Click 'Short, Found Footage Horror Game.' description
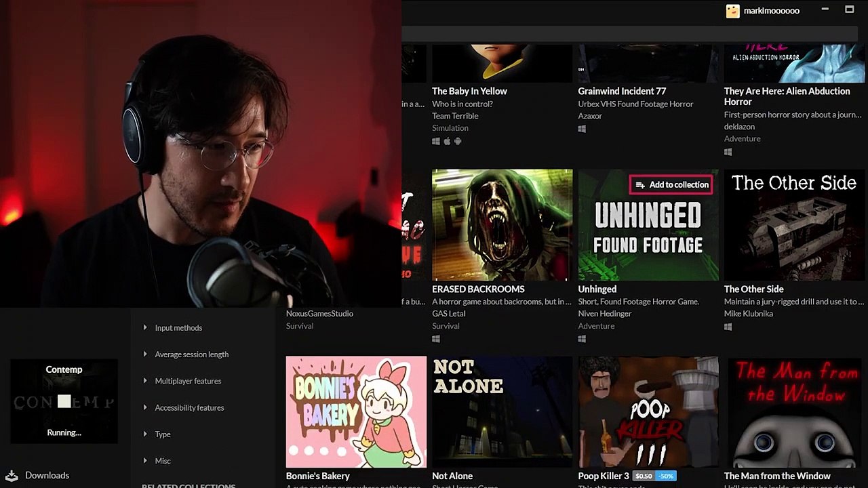The height and width of the screenshot is (488, 868). pyautogui.click(x=638, y=302)
